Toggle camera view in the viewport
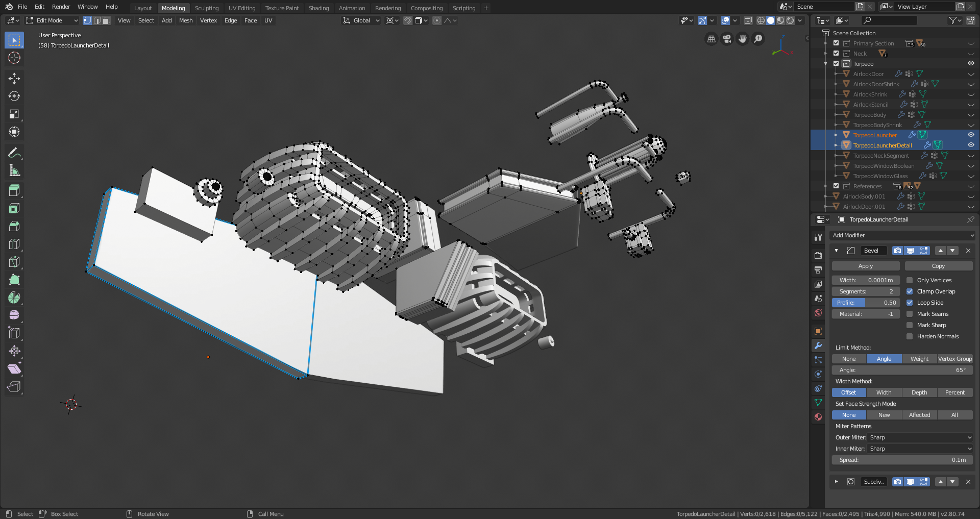Screen dimensions: 980x519 click(x=727, y=39)
